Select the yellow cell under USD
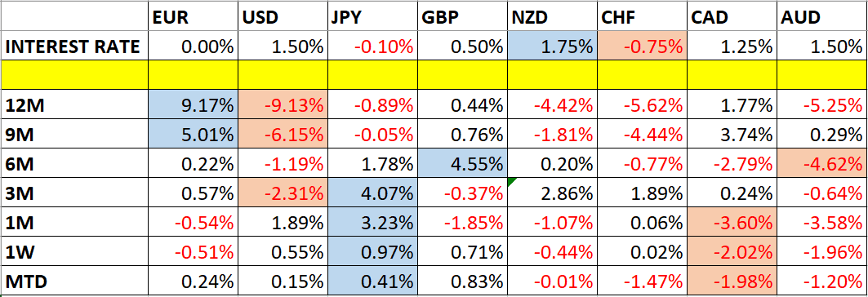The image size is (868, 297). click(x=283, y=76)
